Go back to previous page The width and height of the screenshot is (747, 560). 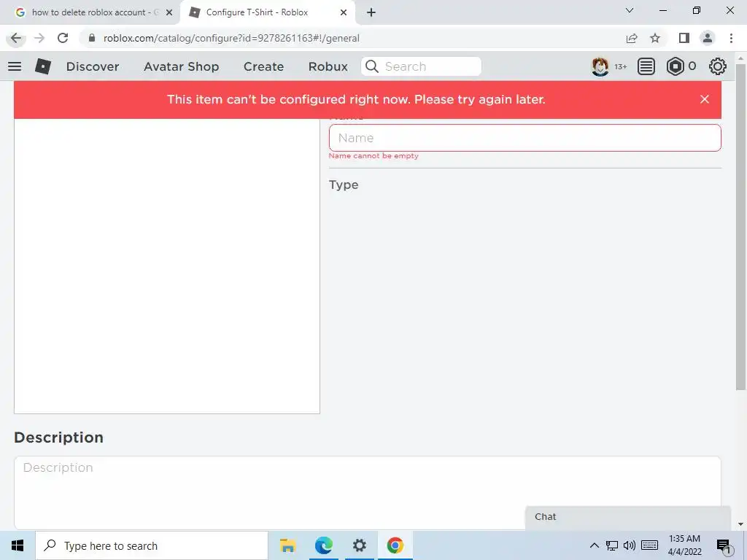(x=16, y=38)
